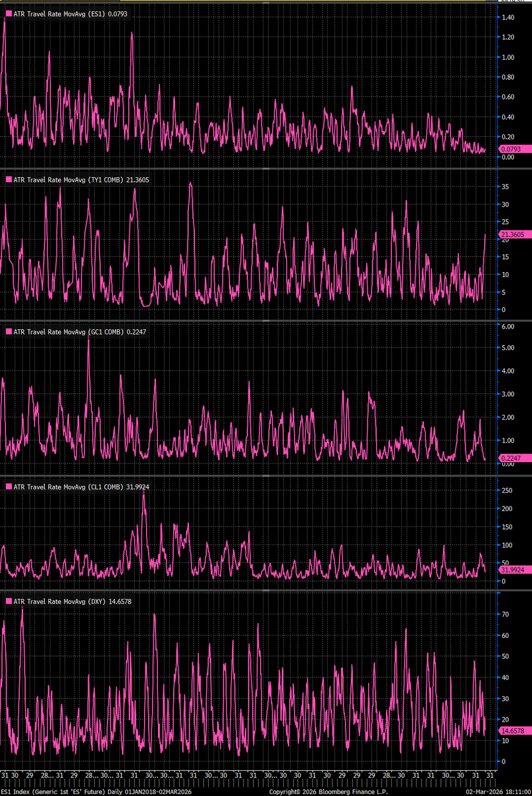Click the 70 tick on the DXY panel axis

[505, 614]
